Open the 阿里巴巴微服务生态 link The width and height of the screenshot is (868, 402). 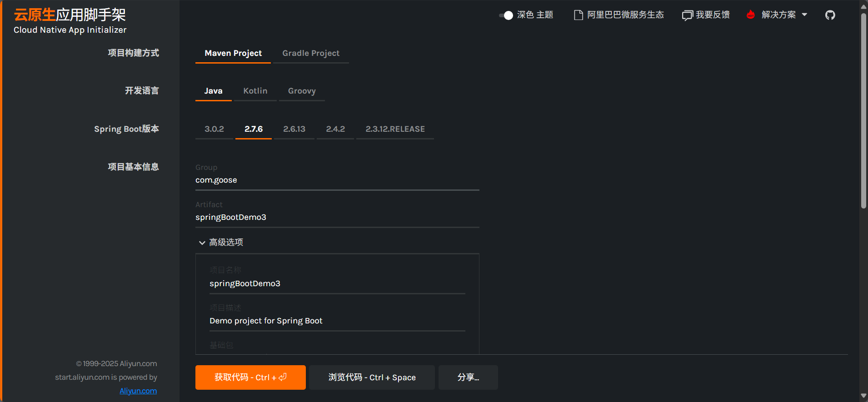[625, 15]
